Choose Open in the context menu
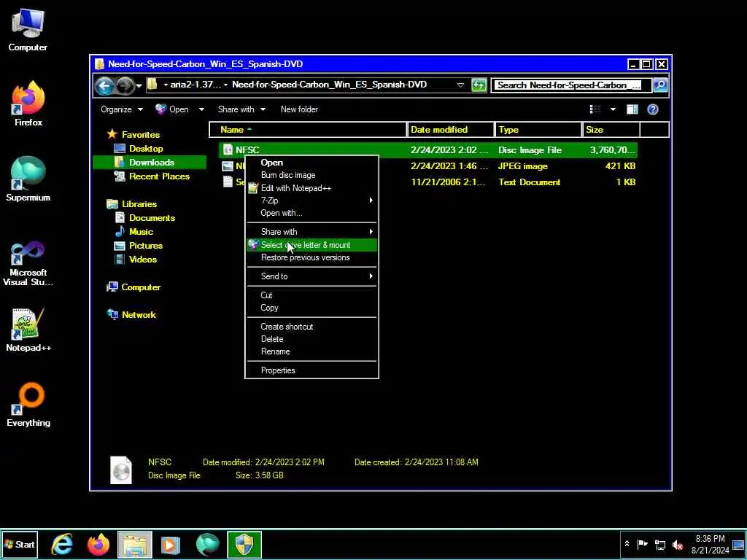 coord(311,163)
